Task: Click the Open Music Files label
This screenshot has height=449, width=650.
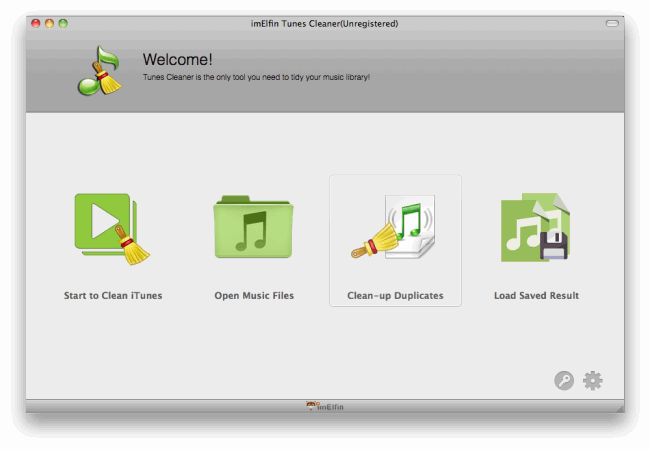Action: click(x=254, y=296)
